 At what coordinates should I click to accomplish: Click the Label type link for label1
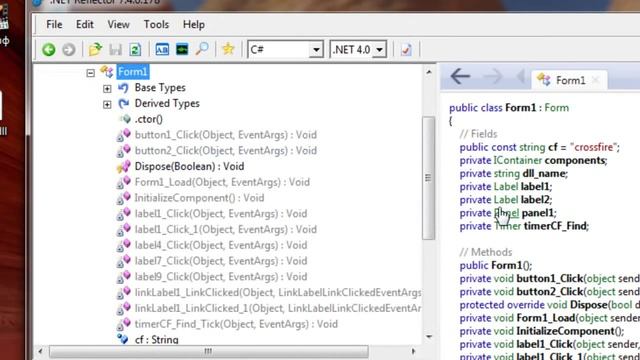tap(506, 187)
